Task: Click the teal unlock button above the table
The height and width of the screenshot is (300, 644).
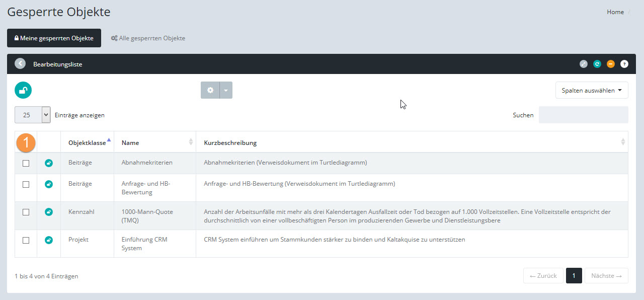Action: [23, 90]
